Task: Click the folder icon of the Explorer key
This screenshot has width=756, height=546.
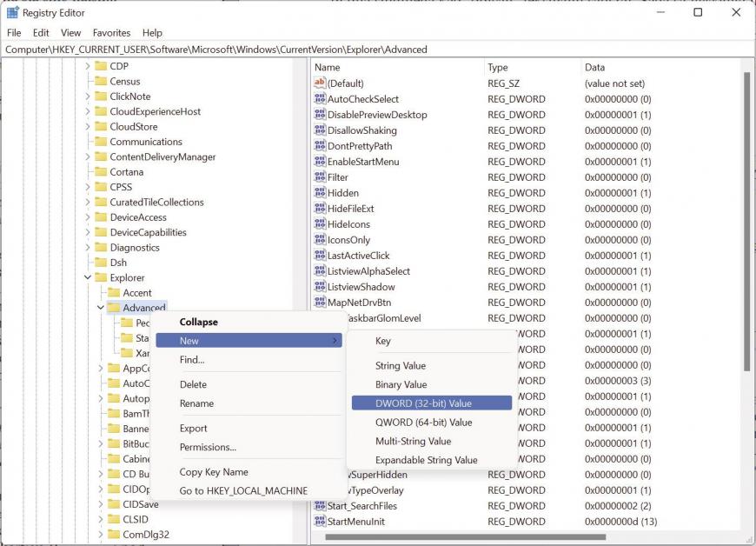Action: tap(101, 277)
